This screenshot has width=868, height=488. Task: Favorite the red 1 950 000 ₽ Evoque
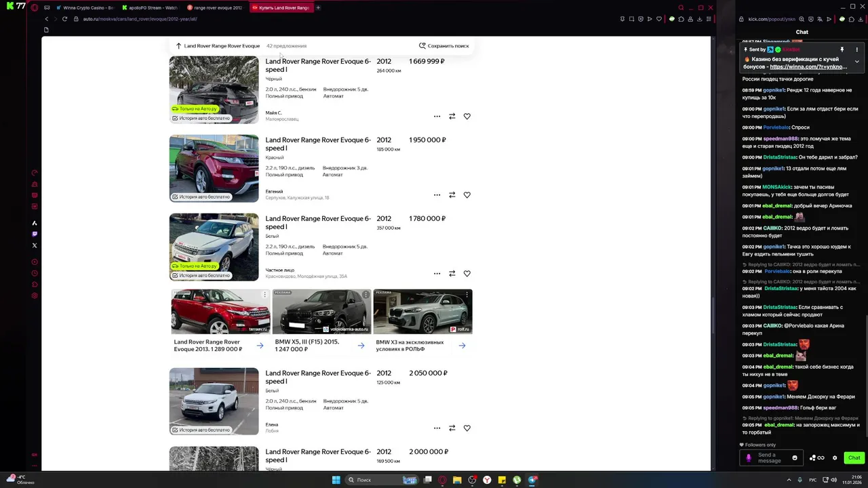[x=467, y=195]
